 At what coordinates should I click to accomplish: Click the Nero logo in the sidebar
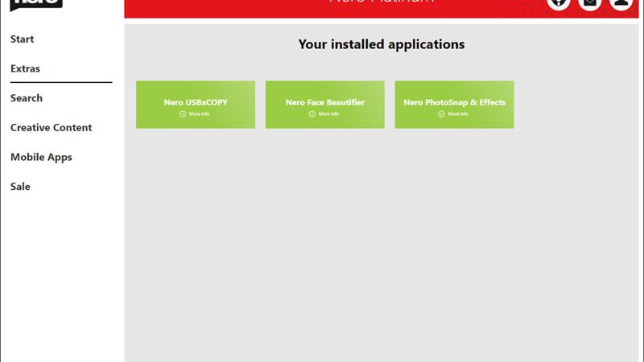point(36,4)
